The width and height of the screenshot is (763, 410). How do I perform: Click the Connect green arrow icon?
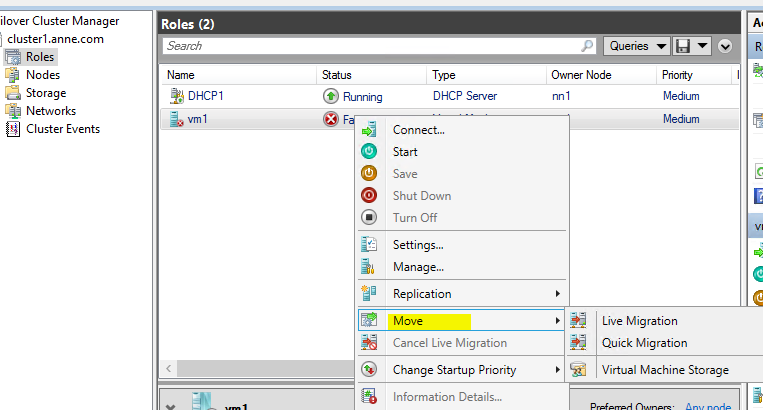pos(369,130)
